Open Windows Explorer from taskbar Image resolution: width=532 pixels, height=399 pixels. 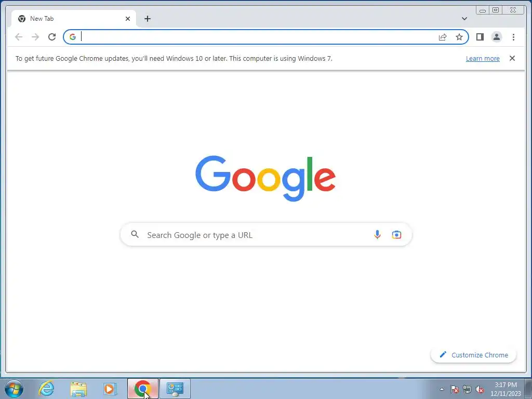pyautogui.click(x=78, y=389)
